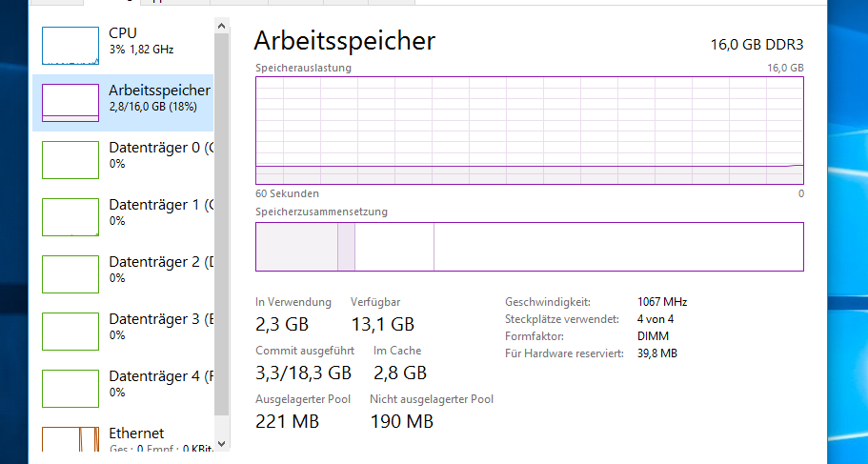Choose the Datenträger 2 graph thumbnail
The height and width of the screenshot is (464, 868).
click(x=71, y=273)
